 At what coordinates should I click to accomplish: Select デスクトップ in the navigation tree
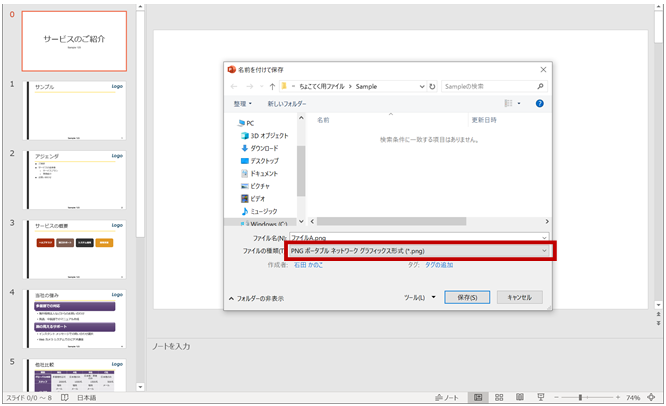click(264, 160)
